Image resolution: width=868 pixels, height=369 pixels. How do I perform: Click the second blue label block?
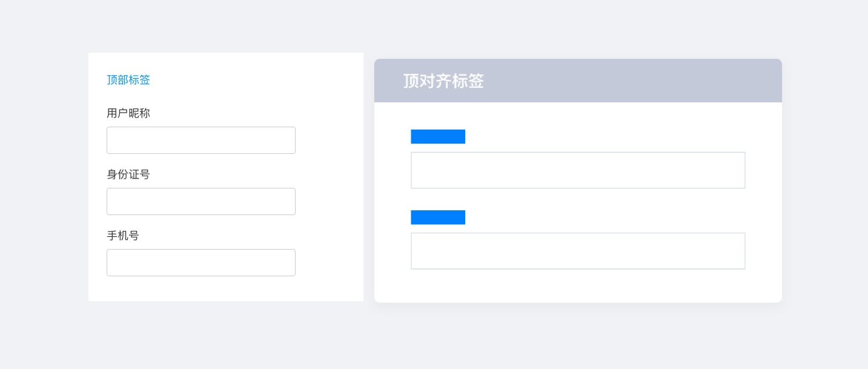[438, 218]
